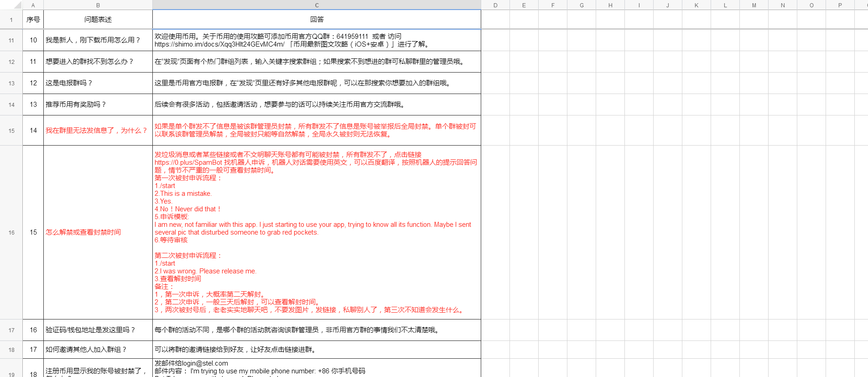Select row 18 header

[x=11, y=350]
